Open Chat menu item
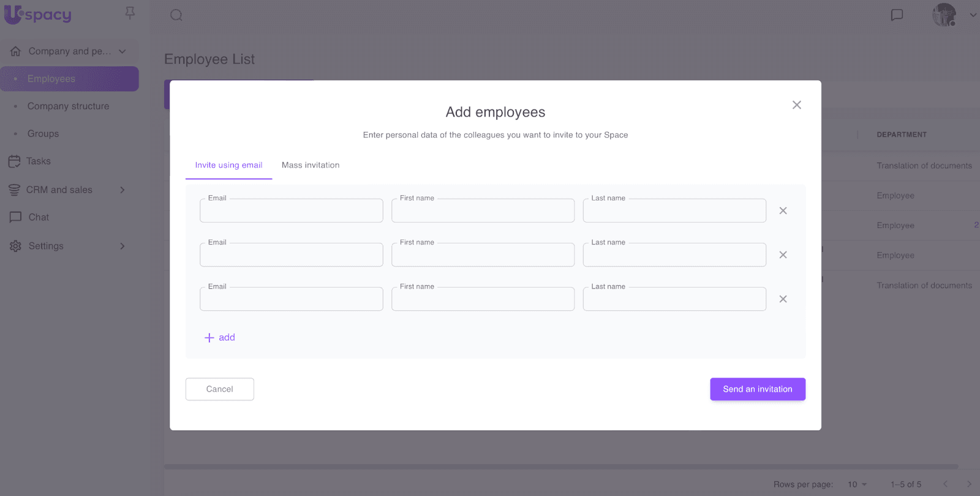Image resolution: width=980 pixels, height=496 pixels. 39,217
